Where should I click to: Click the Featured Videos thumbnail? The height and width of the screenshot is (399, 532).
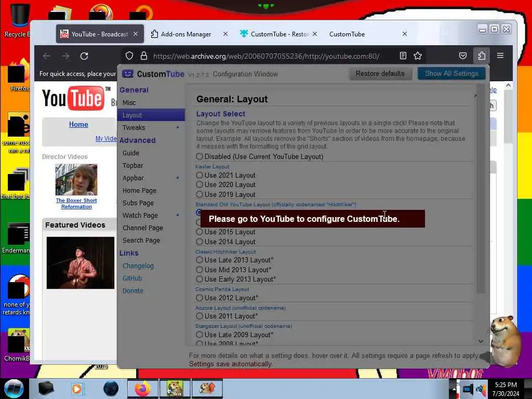81,263
